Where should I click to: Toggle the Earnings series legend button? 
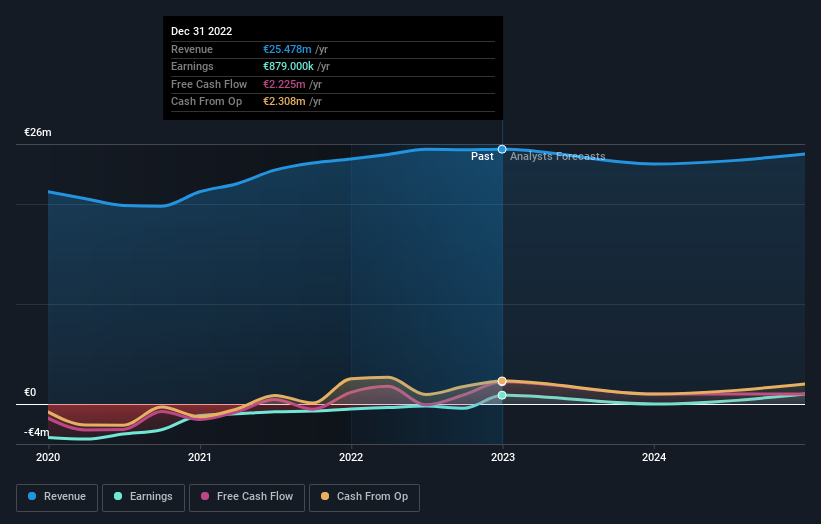pos(143,497)
